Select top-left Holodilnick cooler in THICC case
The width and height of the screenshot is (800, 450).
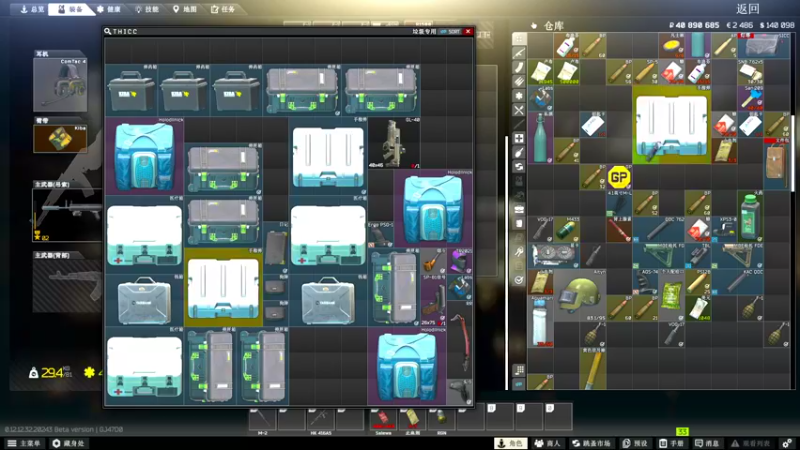pos(144,156)
